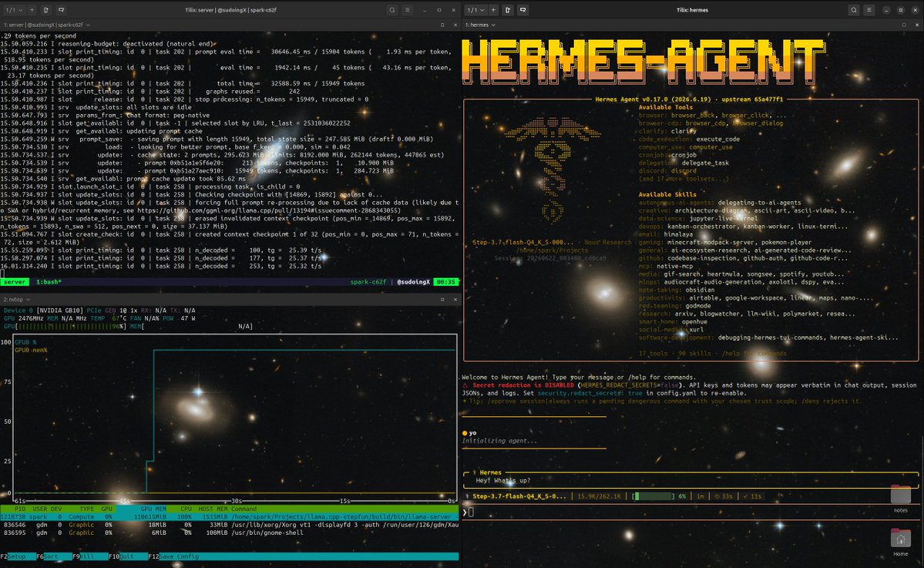Open session switcher 1/1 in hermes window
924x568 pixels.
(476, 10)
